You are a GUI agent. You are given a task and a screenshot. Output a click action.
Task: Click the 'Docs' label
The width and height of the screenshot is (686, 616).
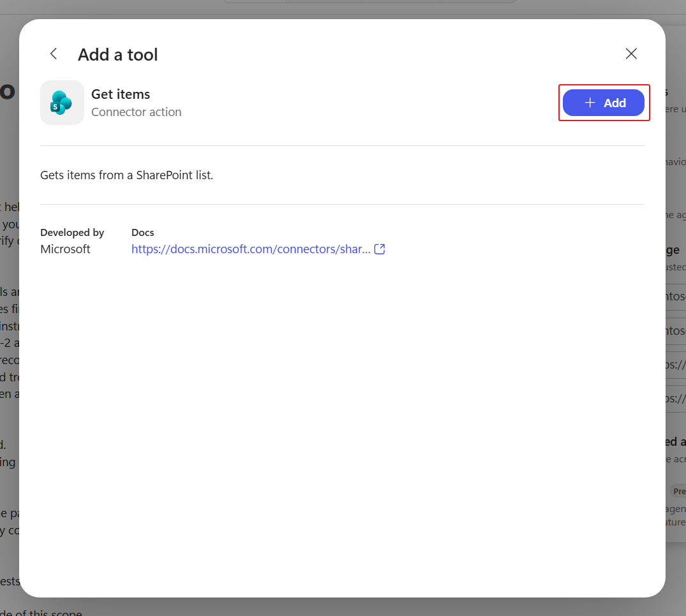pyautogui.click(x=143, y=232)
